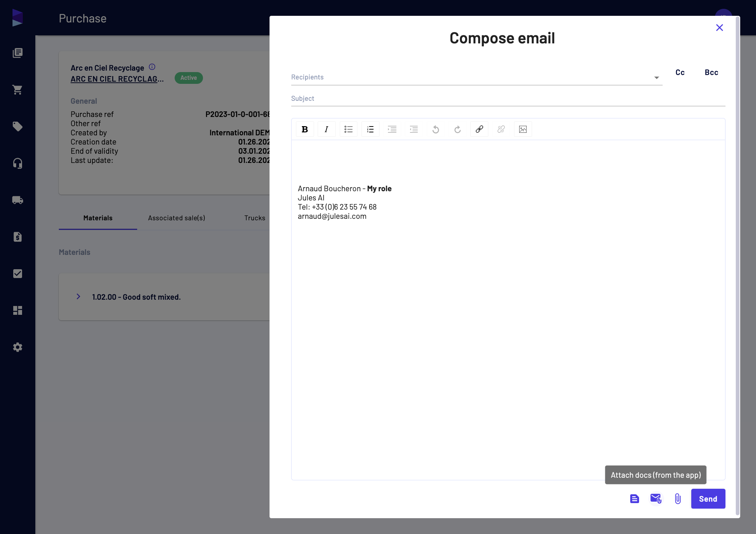Viewport: 756px width, 534px height.
Task: Insert a numbered list
Action: point(370,129)
